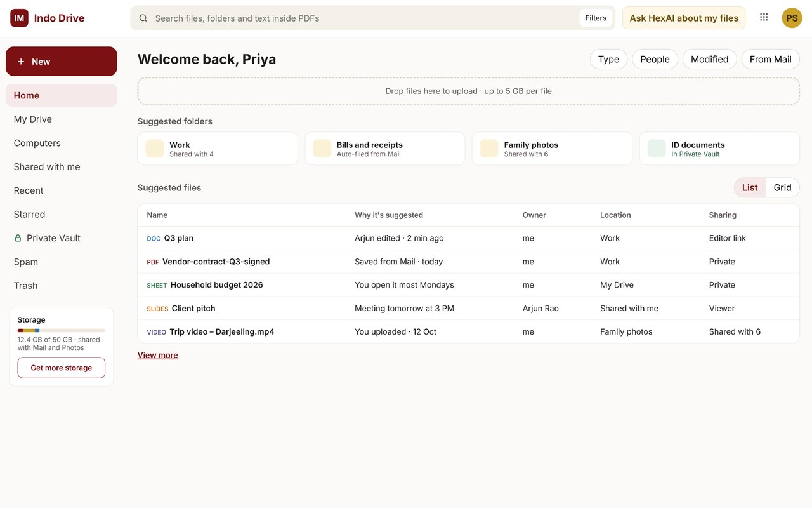Click the SHEET badge beside Household budget 2026

[157, 286]
